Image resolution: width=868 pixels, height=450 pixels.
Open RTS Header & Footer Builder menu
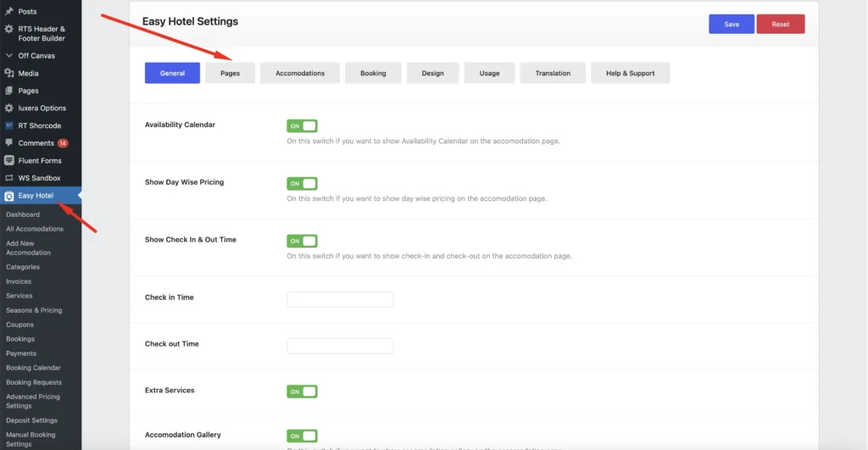coord(41,33)
